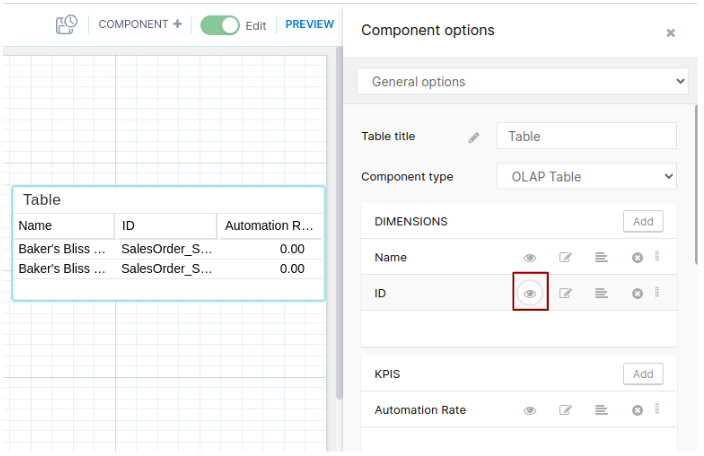Open the Component type OLAP Table dropdown
Screen dimensions: 704x456
point(586,177)
